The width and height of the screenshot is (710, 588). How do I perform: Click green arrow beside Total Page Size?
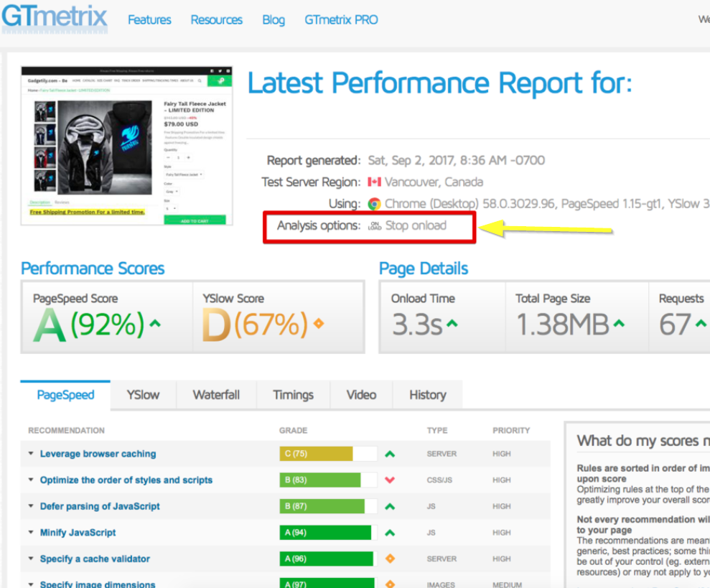(x=619, y=324)
